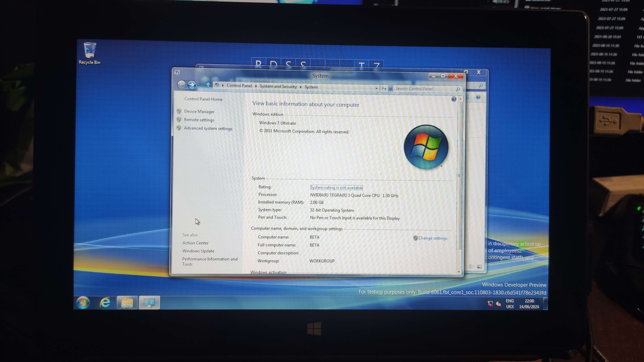Select System and Security breadcrumb
The image size is (644, 362).
click(278, 86)
